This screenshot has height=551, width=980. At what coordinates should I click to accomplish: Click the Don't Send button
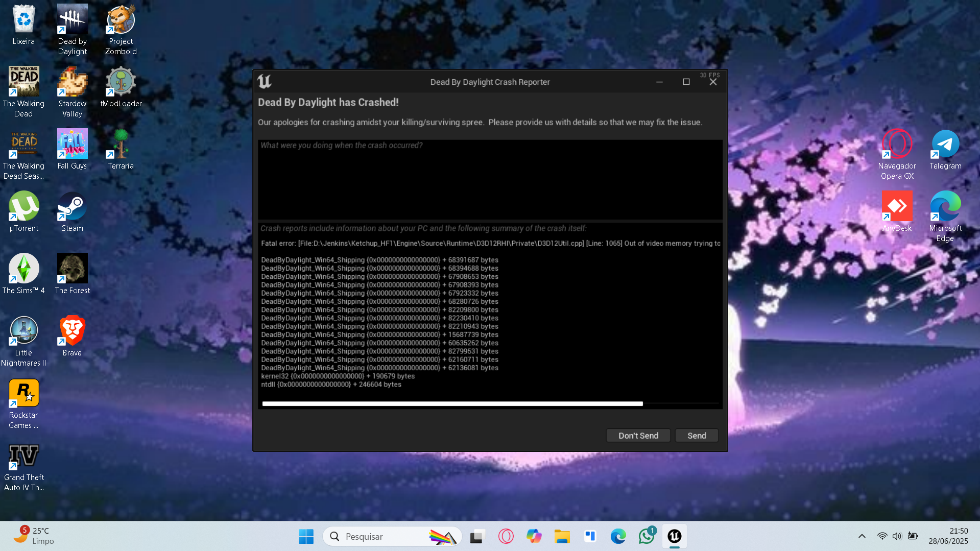coord(638,436)
